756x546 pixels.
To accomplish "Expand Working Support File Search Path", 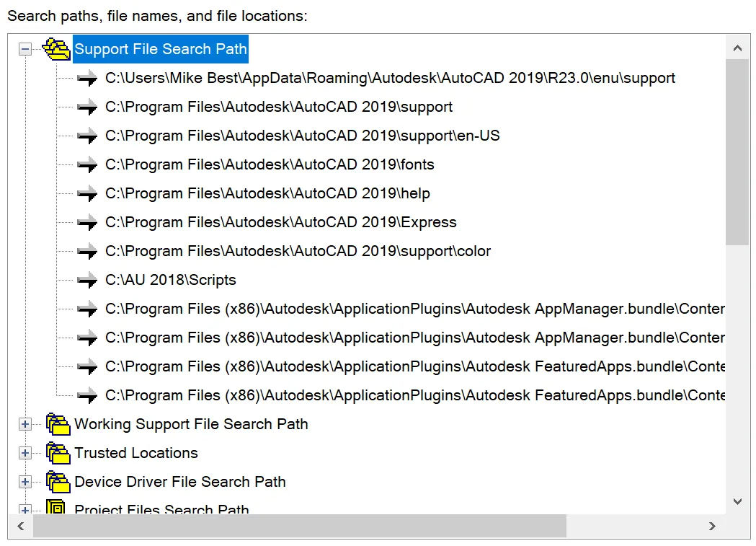I will click(x=25, y=424).
